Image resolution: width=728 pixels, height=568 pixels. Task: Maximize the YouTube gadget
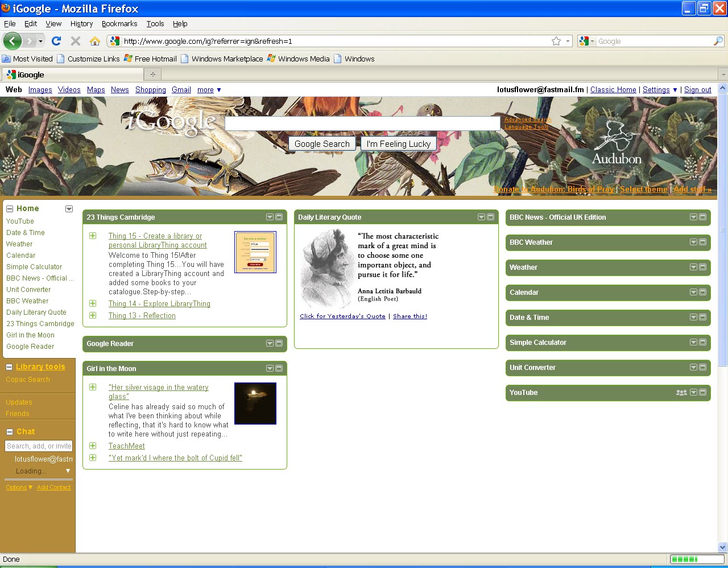(703, 392)
